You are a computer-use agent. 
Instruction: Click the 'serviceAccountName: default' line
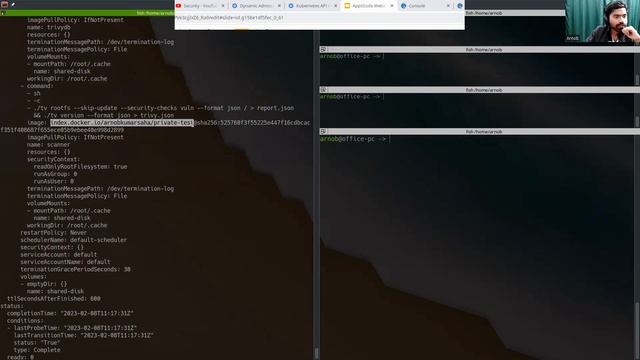pyautogui.click(x=65, y=262)
